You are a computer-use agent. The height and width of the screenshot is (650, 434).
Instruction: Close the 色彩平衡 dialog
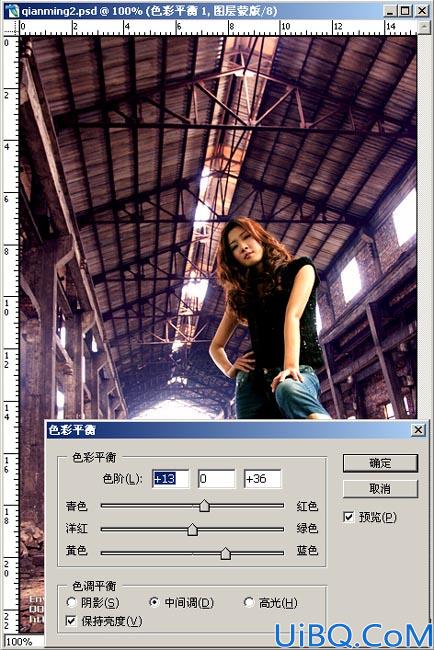tap(418, 430)
